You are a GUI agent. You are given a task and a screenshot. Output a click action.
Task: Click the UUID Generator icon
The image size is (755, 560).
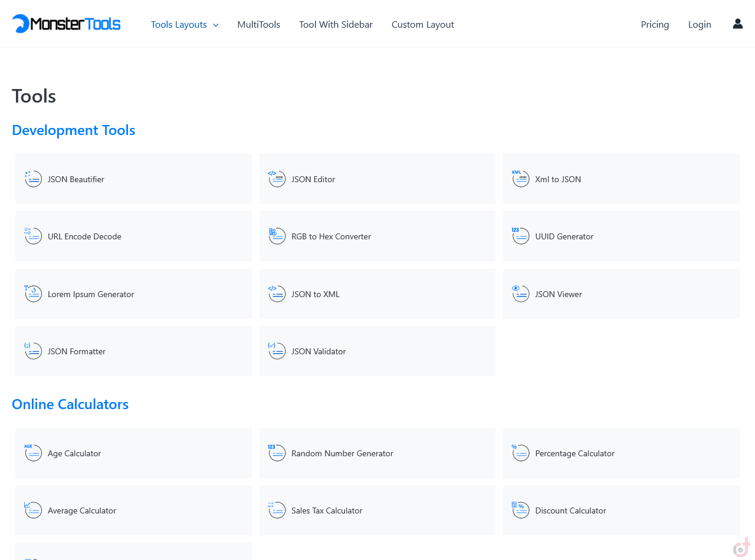click(520, 236)
